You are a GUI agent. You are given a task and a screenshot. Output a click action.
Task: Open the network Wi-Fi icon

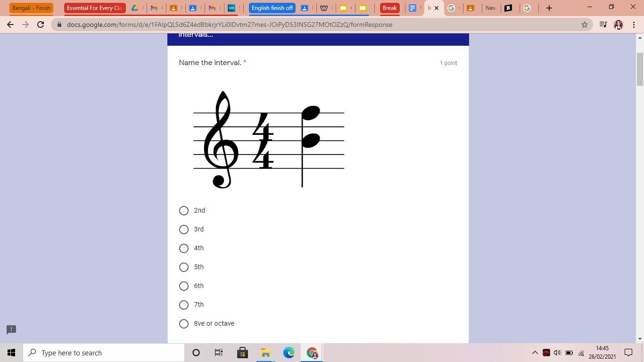(581, 353)
